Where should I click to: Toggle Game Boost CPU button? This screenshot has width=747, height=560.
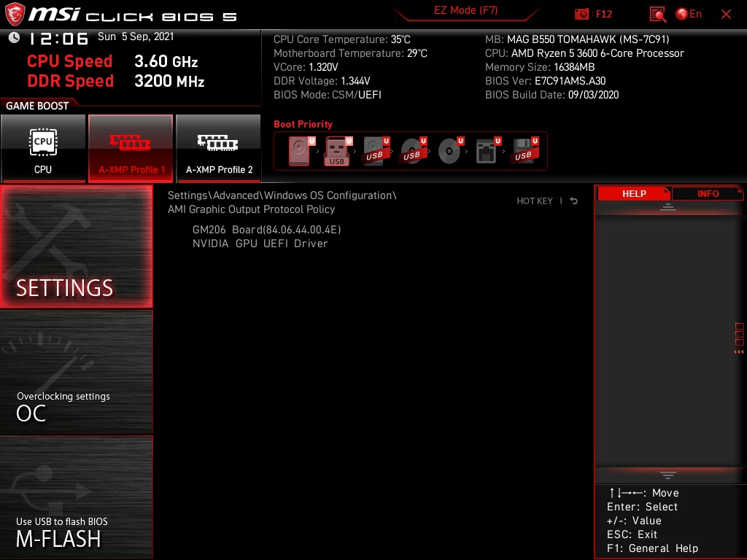pyautogui.click(x=43, y=148)
